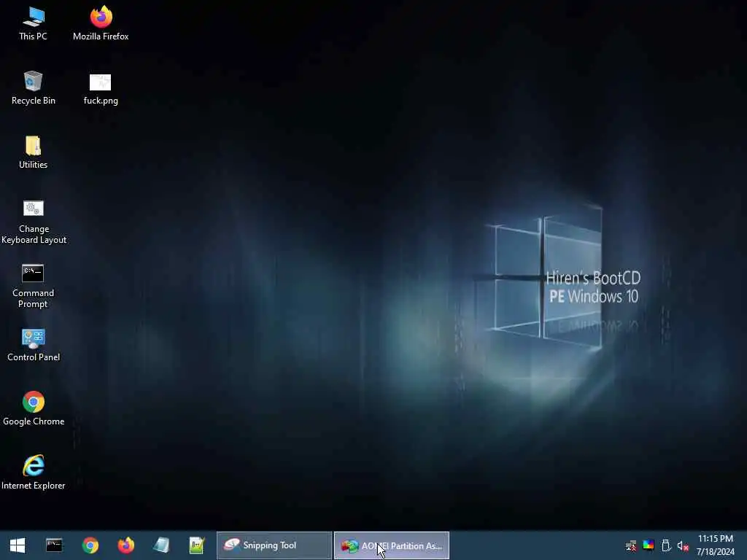This screenshot has width=747, height=560.
Task: Select Google Chrome desktop shortcut
Action: (34, 408)
